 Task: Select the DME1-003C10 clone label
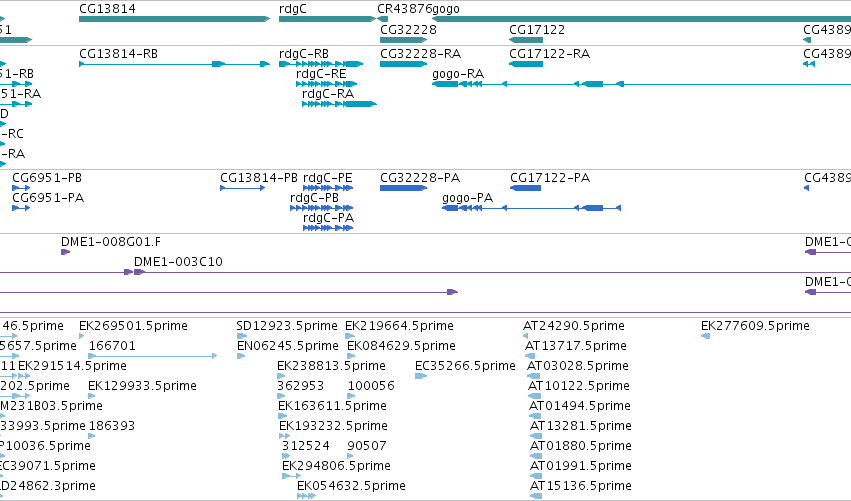(178, 262)
